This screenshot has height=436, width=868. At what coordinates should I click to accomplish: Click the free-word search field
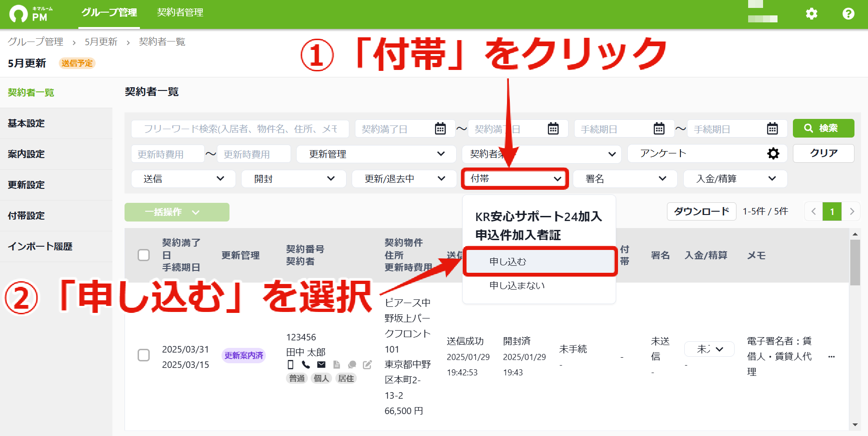point(240,129)
